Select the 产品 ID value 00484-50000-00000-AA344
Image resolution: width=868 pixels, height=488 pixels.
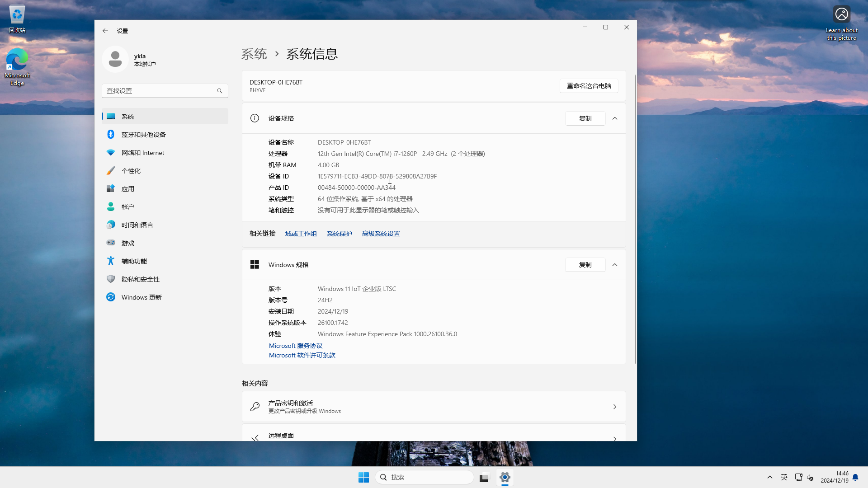pos(357,188)
